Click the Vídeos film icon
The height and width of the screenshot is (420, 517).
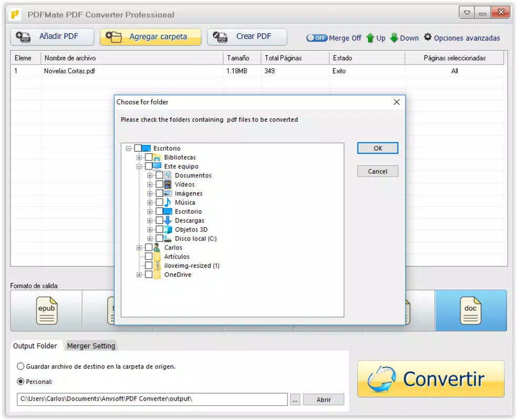[x=168, y=184]
